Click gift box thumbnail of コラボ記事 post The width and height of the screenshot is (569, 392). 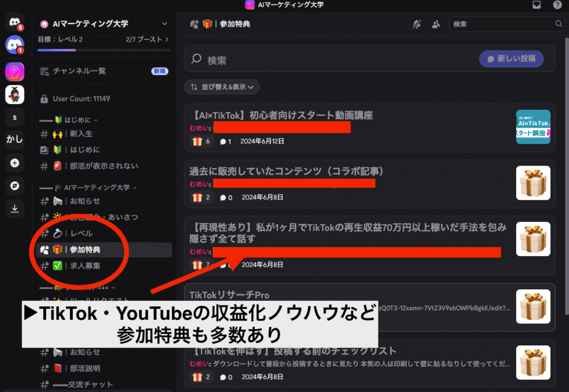(533, 183)
